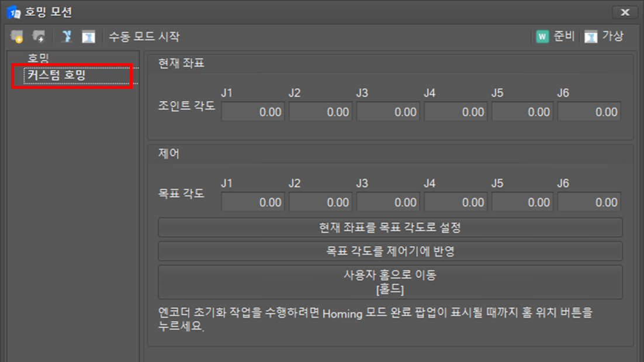This screenshot has height=362, width=644.
Task: Close the 호밍 모션 dialog
Action: [625, 12]
